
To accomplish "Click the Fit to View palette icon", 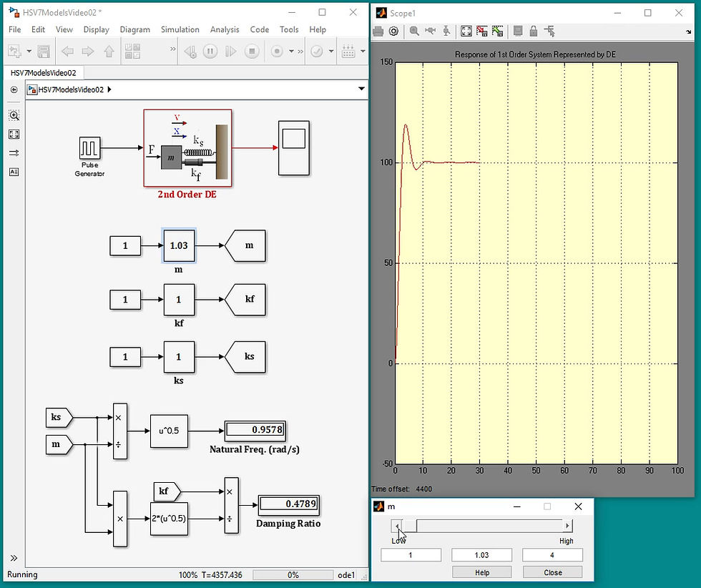I will [x=14, y=134].
